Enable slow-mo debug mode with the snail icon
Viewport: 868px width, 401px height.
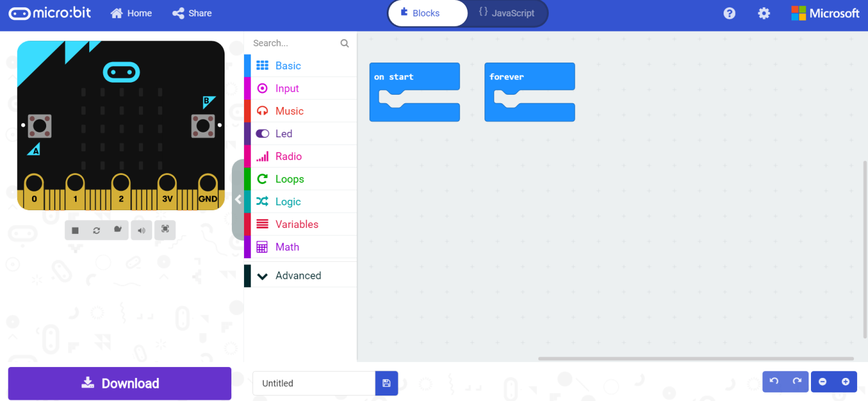(x=118, y=230)
